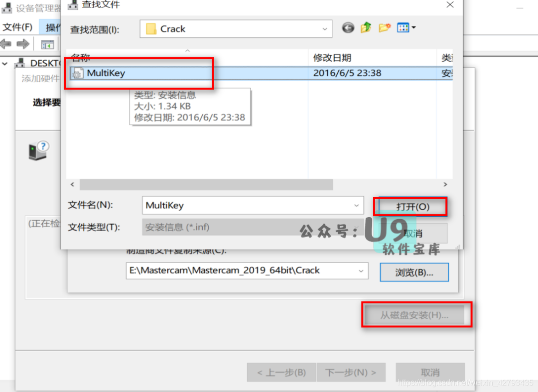Screen dimensions: 538x392
Task: Select the MultiKey inf file icon
Action: pos(78,73)
